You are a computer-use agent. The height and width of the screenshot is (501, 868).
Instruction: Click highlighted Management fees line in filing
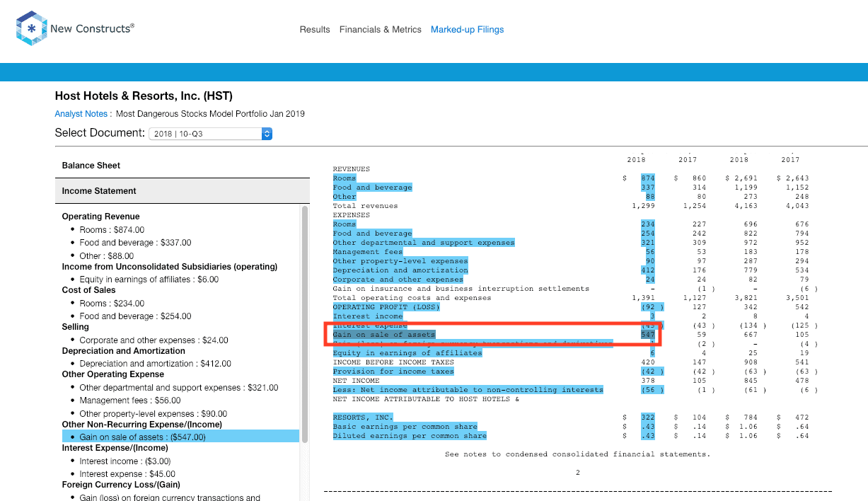tap(368, 252)
